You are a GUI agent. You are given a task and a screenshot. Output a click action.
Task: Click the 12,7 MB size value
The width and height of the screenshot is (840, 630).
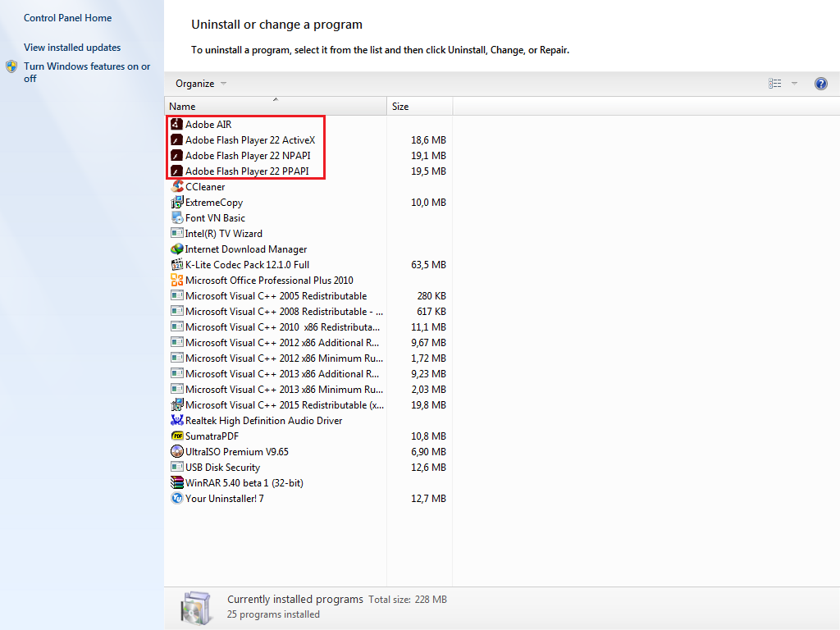point(428,498)
